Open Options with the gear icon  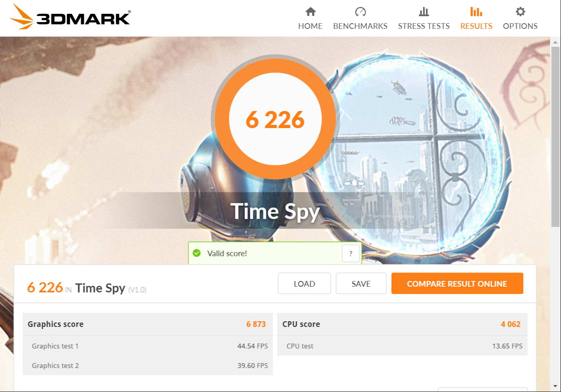520,12
